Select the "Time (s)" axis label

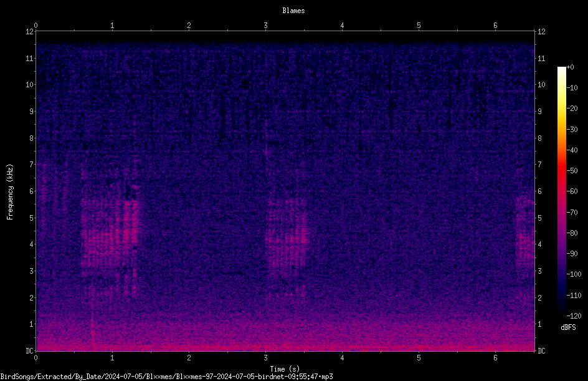[285, 369]
